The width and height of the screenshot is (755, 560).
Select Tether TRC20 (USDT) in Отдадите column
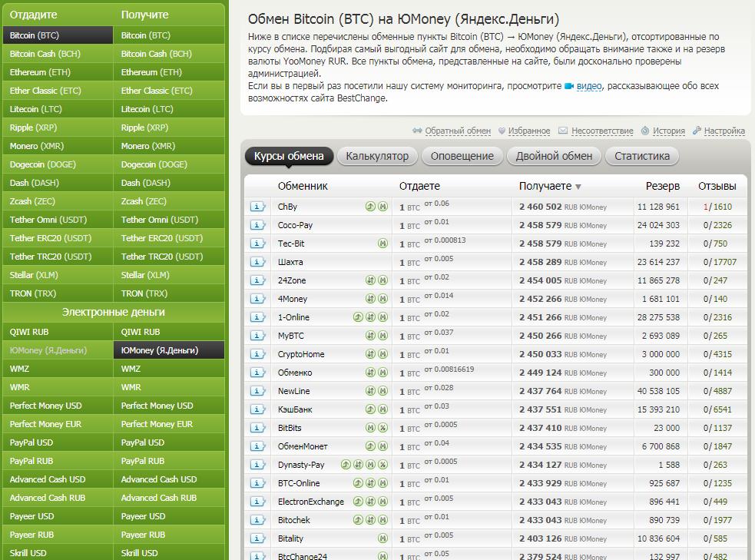pyautogui.click(x=58, y=257)
